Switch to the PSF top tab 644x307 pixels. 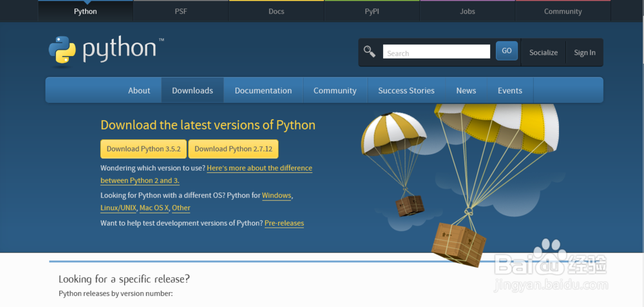181,11
